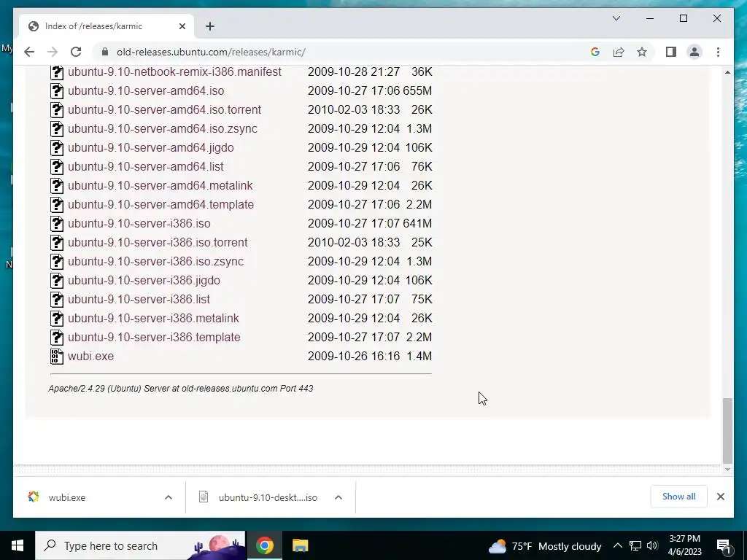Download ubuntu-9.10-server-i386.iso

[139, 223]
